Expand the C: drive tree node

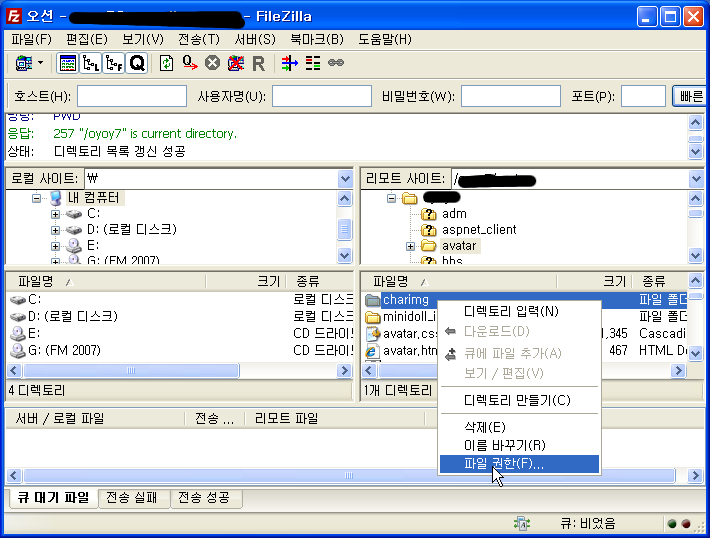(x=55, y=214)
